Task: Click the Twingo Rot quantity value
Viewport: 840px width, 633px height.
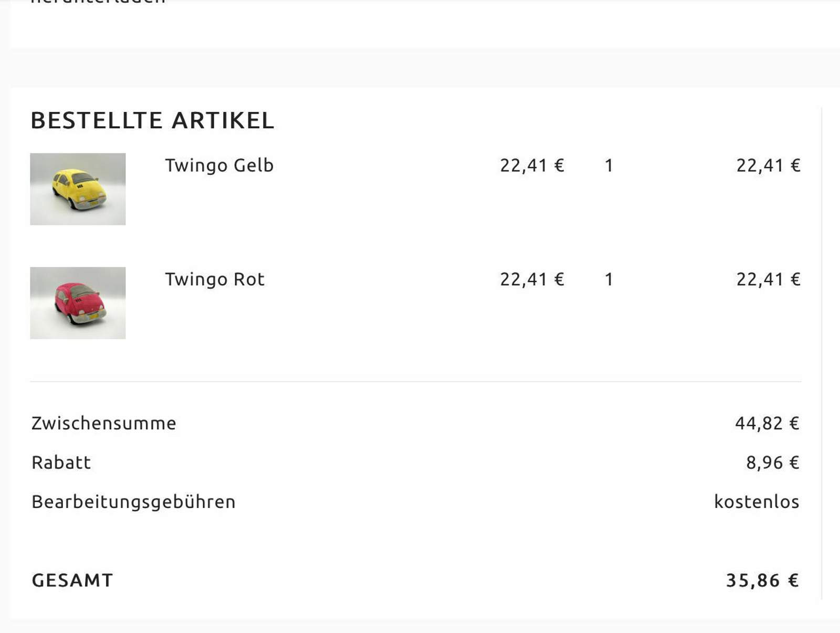Action: click(609, 279)
